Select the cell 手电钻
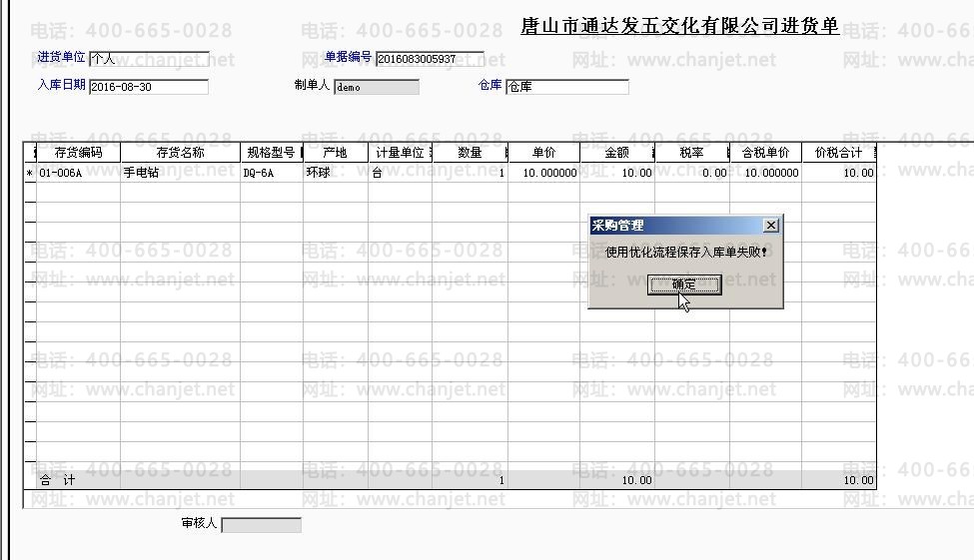This screenshot has width=974, height=560. 180,173
